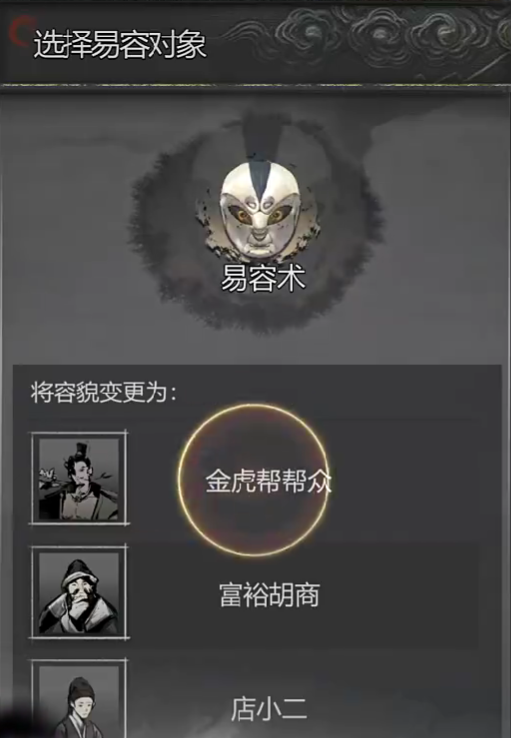Click the red swirl icon beside the title
This screenshot has width=511, height=738.
[21, 31]
